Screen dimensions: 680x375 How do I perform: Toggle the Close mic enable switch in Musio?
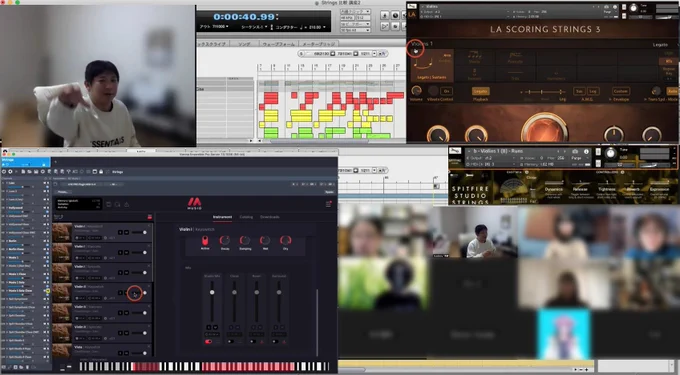point(231,342)
